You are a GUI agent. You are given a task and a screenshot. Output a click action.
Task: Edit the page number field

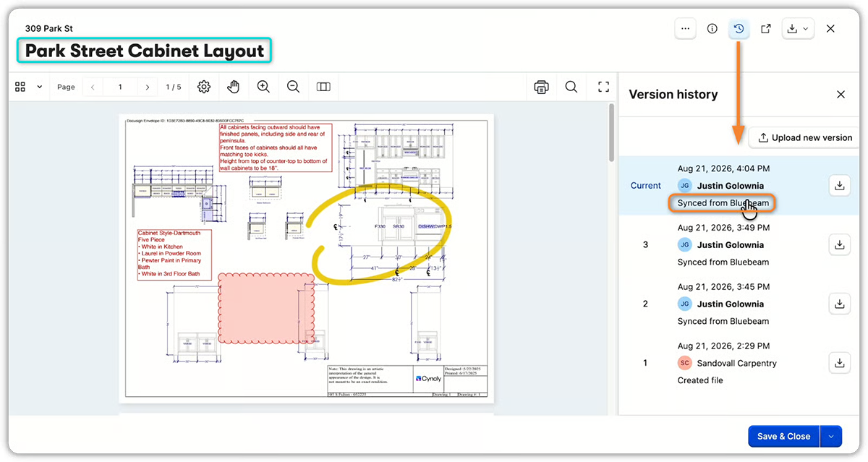pos(120,87)
